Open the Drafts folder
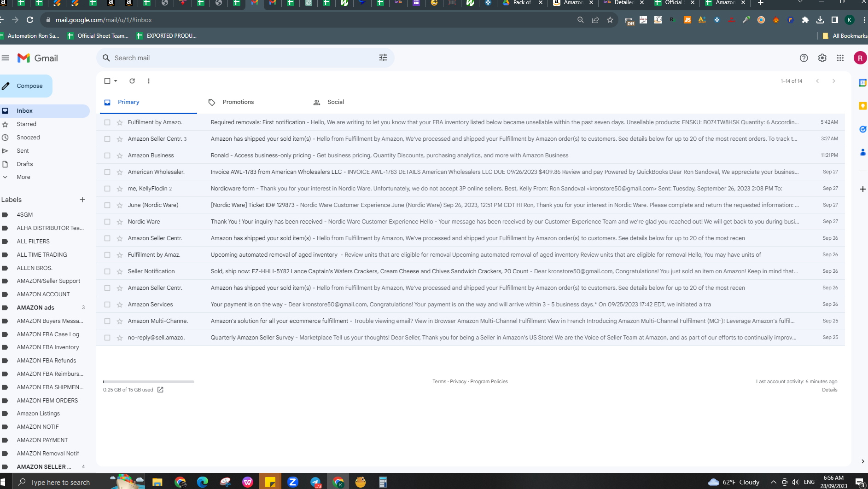 (x=25, y=164)
